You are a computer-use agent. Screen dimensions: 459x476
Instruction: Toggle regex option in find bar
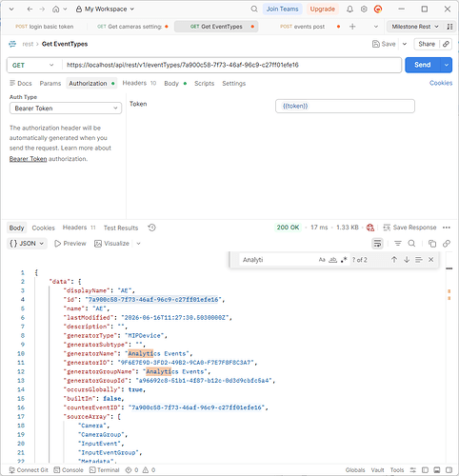344,260
